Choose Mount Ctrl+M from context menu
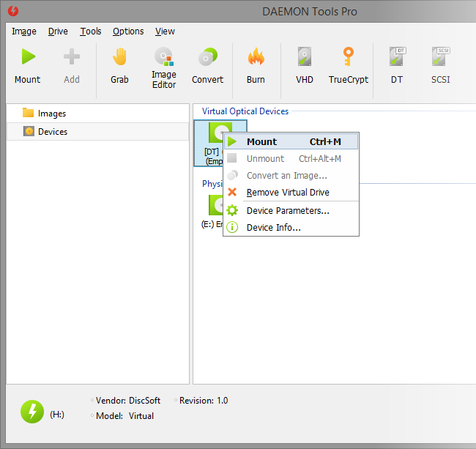Screen dimensions: 476x449 pos(291,142)
